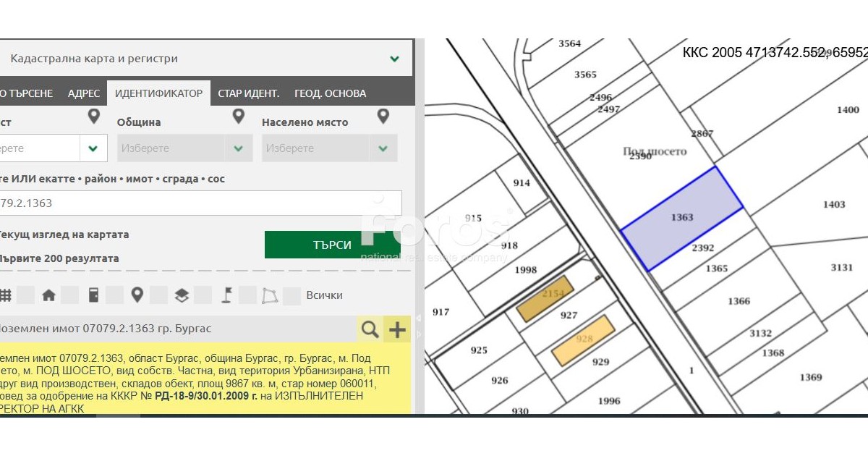The height and width of the screenshot is (456, 868).
Task: Click the yellow building 928 on the map
Action: (584, 340)
